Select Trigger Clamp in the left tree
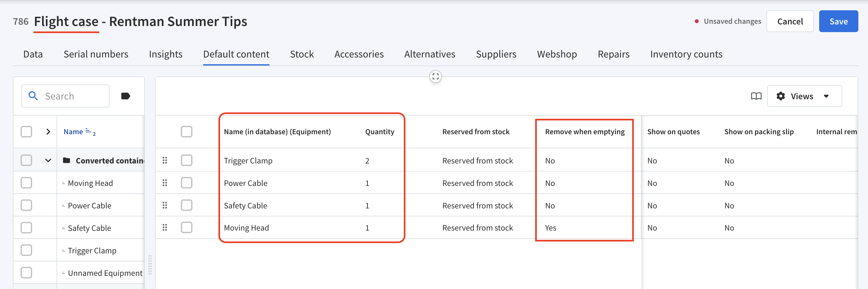 coord(92,250)
